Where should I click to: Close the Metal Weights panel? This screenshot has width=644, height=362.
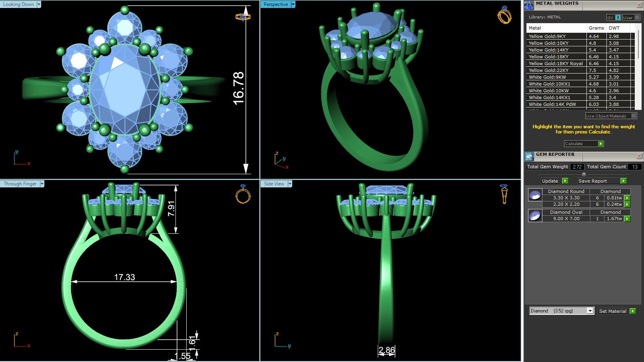coord(639,5)
